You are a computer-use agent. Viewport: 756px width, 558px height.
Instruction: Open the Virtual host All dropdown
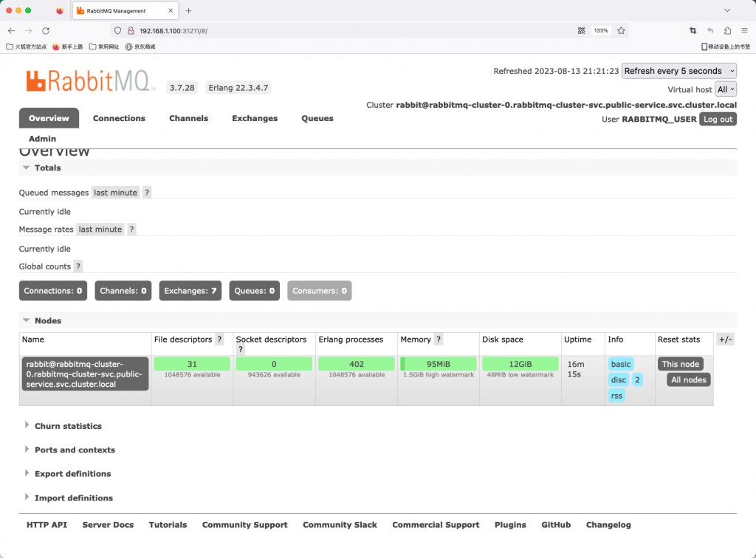[725, 89]
